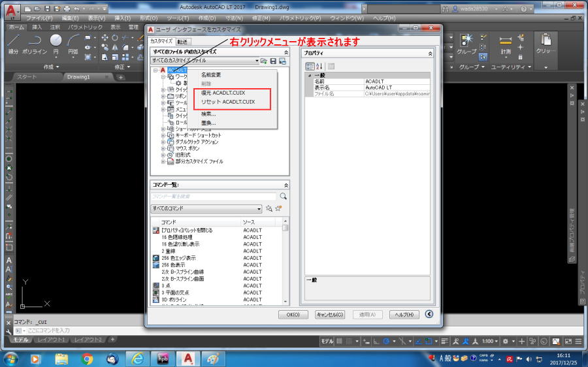Click the OK(O) button
Viewport: 588px width, 367px height.
293,315
